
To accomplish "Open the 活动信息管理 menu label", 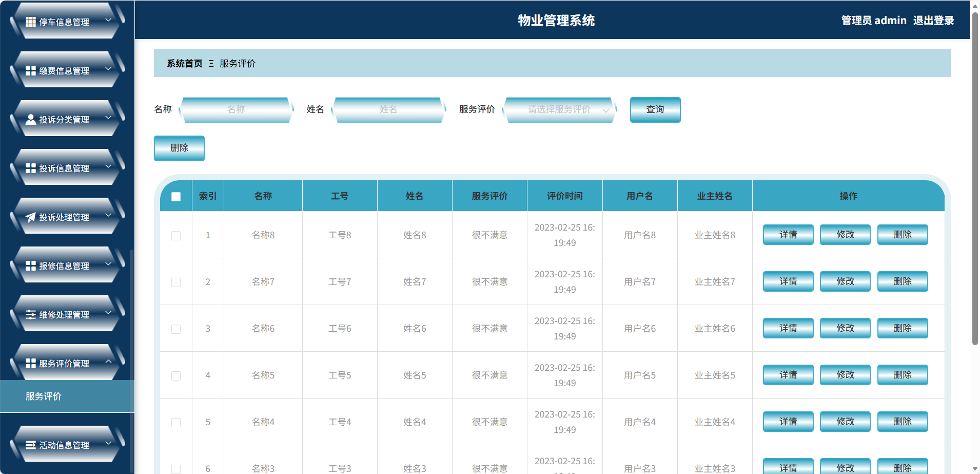I will pyautogui.click(x=64, y=445).
